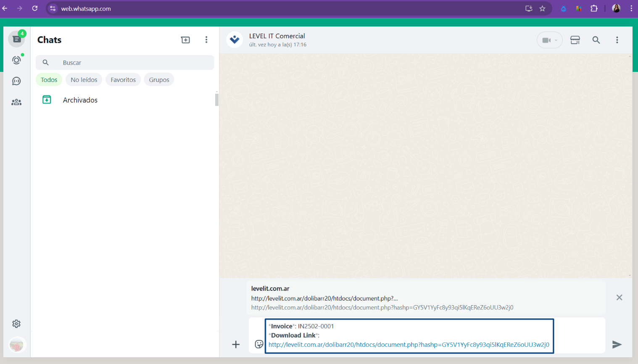Click the magnifier icon in Buscar field
The height and width of the screenshot is (364, 638).
(x=46, y=63)
